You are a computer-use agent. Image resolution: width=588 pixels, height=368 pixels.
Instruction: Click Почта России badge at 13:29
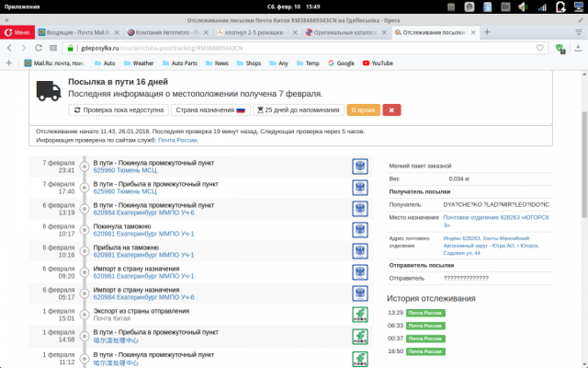[425, 313]
